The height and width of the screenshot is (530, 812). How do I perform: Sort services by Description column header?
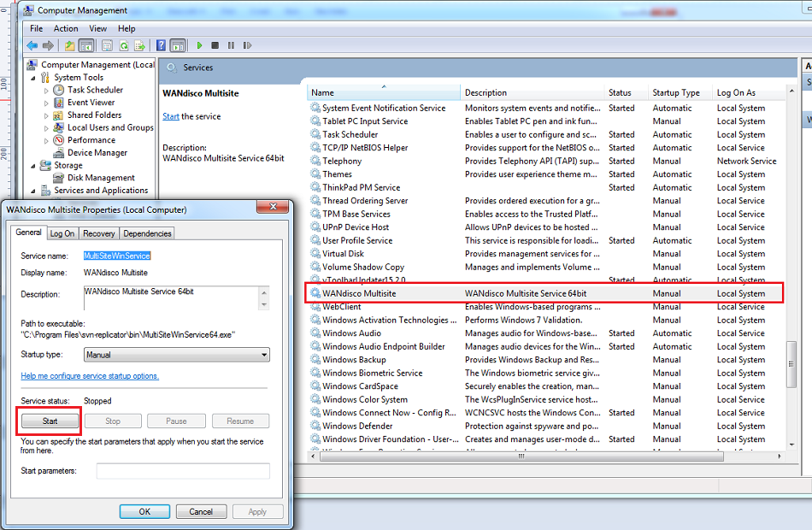coord(533,92)
